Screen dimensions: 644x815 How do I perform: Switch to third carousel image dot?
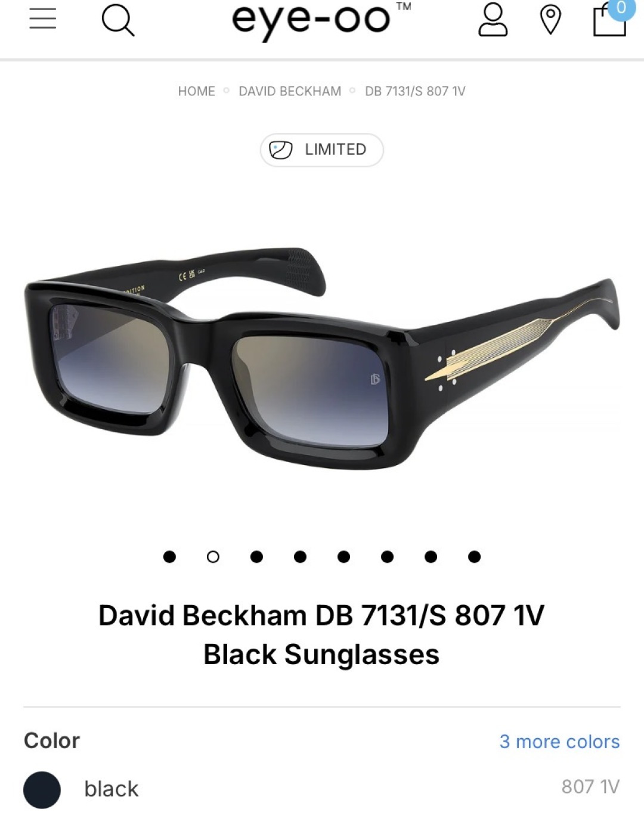[256, 557]
